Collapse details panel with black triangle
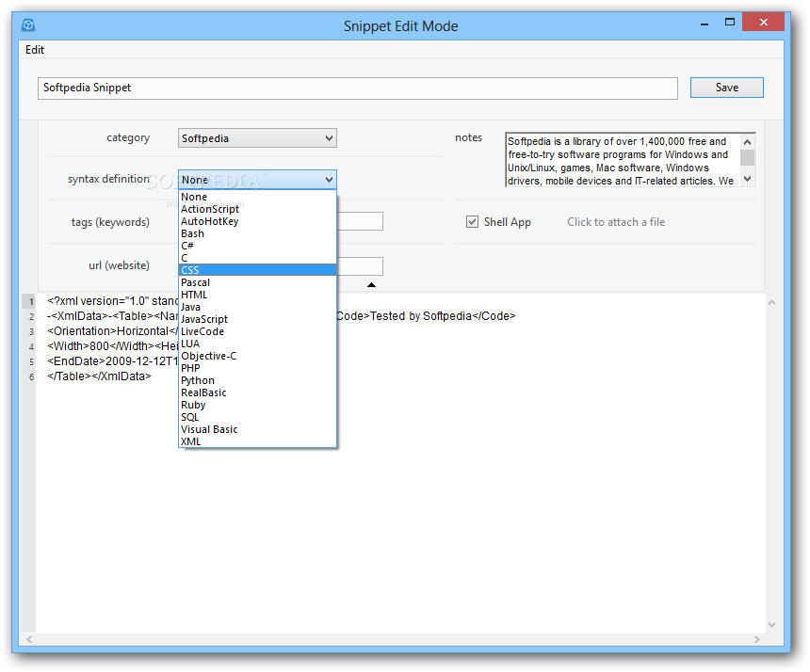810x672 pixels. coord(371,285)
